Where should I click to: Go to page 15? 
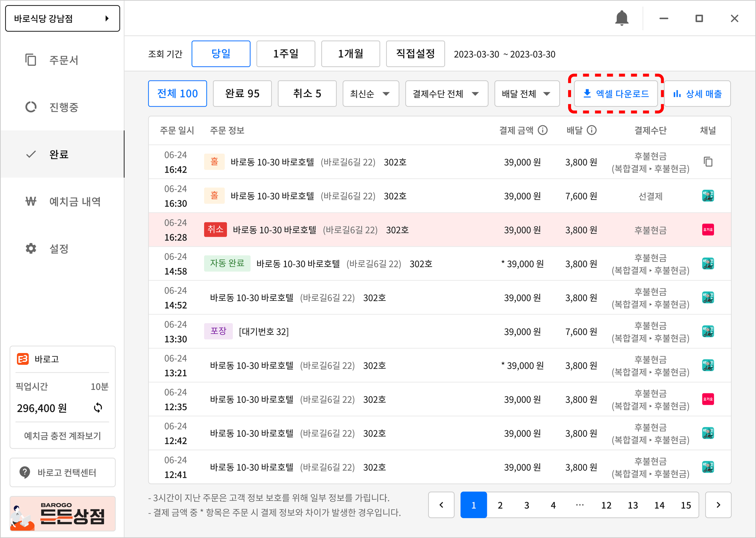[686, 505]
